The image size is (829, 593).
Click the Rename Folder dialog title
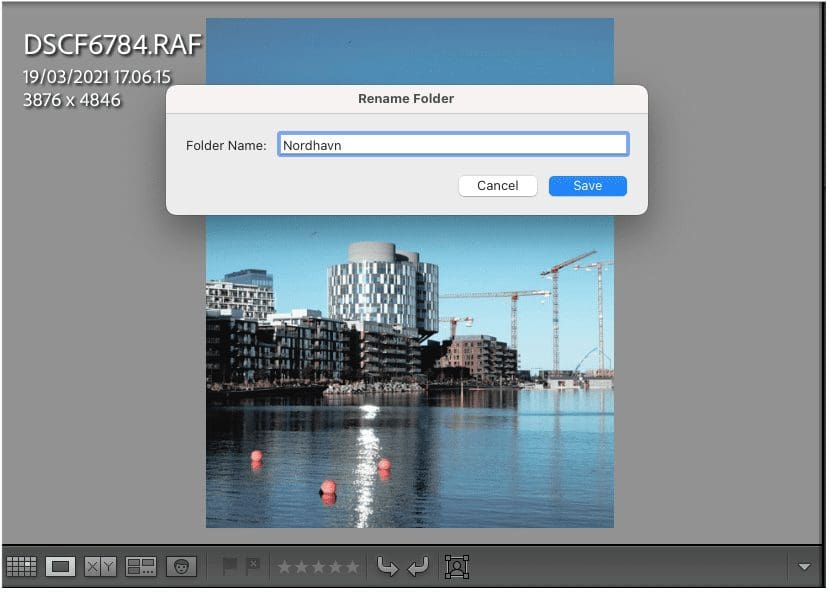[x=406, y=99]
